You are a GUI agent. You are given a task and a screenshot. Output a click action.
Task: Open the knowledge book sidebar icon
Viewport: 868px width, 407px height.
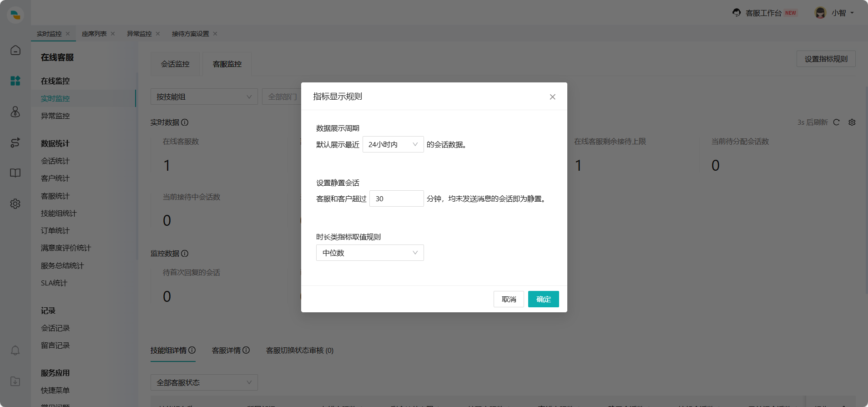pyautogui.click(x=15, y=173)
